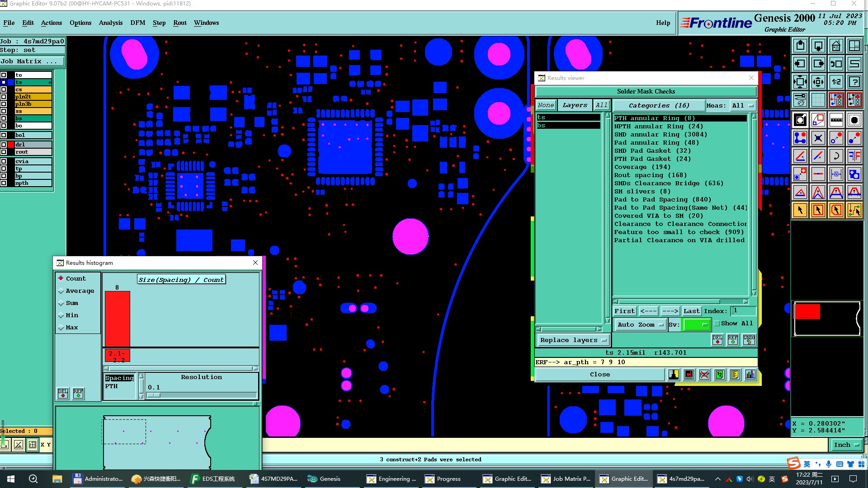Select the ruler measurement tool icon

tap(836, 120)
